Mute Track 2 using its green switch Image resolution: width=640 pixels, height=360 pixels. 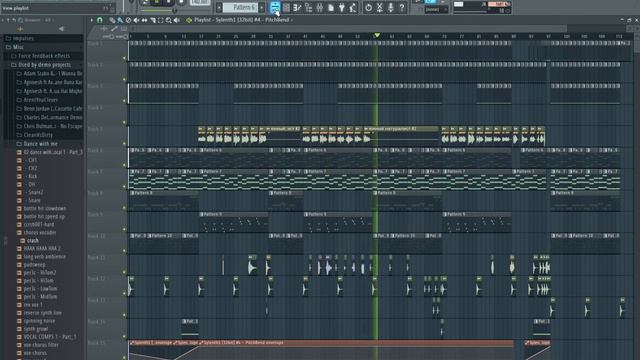124,79
